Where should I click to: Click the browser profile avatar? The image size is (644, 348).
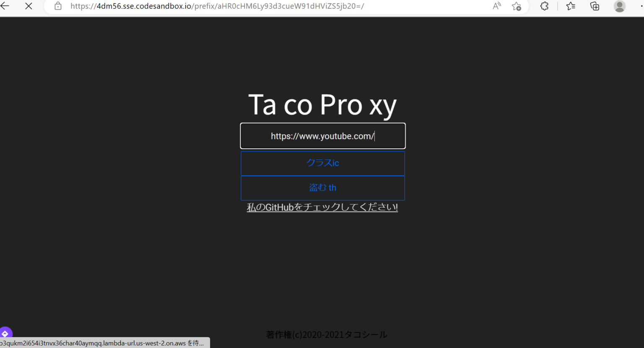tap(619, 6)
